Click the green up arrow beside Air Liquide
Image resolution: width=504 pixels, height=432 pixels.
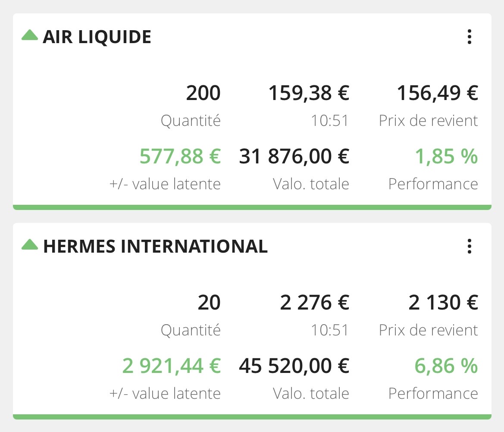(30, 35)
